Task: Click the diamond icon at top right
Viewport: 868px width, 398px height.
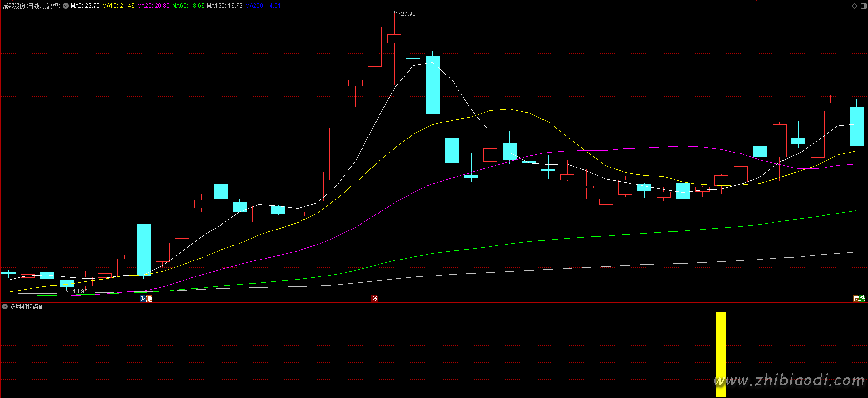Action: click(x=854, y=6)
